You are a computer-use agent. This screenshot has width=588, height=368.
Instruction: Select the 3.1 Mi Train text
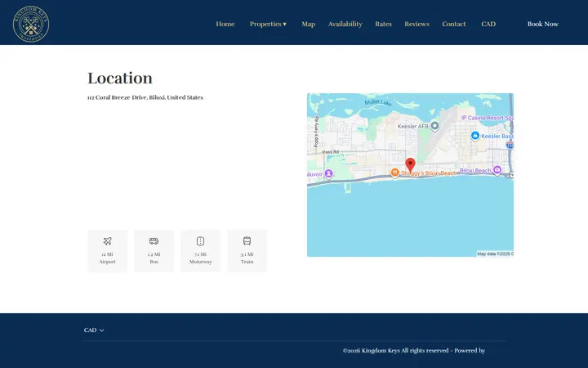tap(247, 258)
